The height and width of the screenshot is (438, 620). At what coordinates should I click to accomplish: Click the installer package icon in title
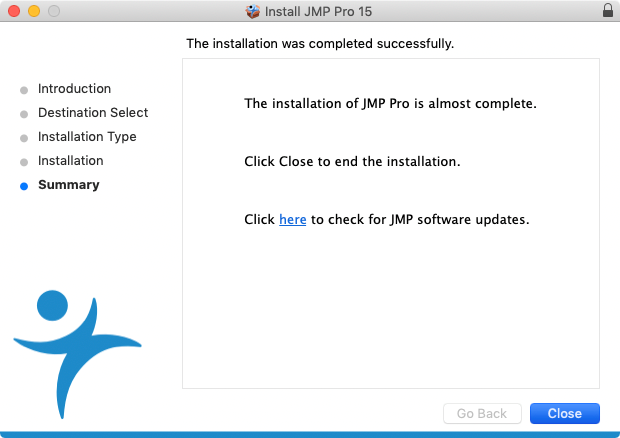coord(253,11)
